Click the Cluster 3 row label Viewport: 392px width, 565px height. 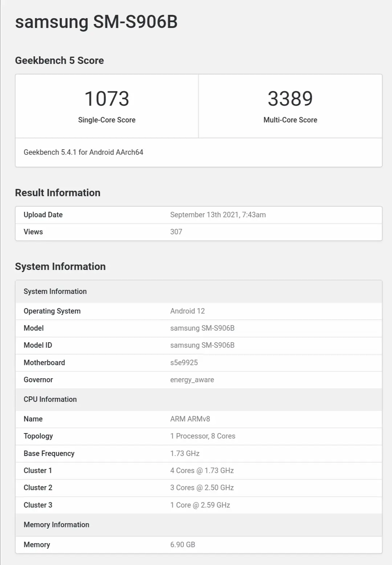point(38,505)
